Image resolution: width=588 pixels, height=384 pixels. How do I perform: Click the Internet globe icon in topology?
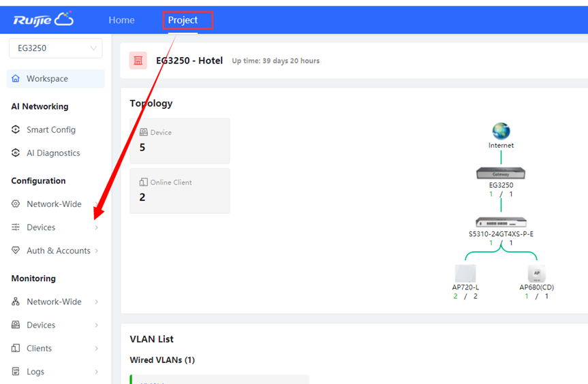[501, 131]
